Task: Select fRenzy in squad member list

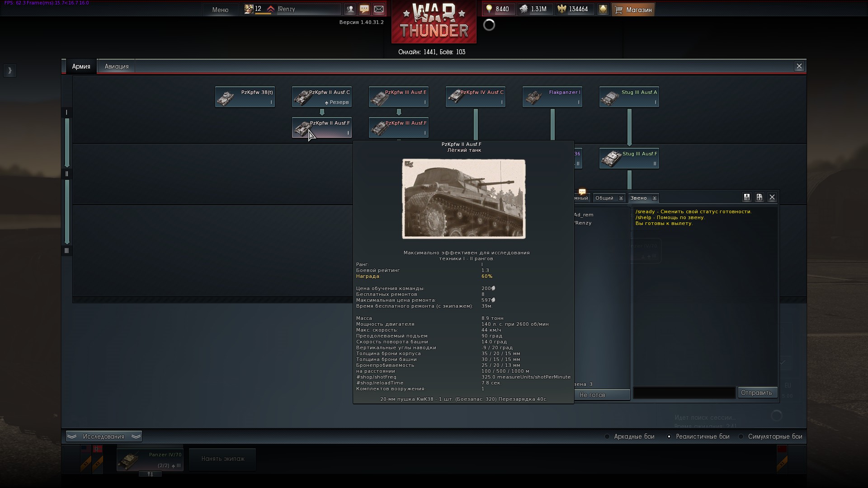Action: click(583, 223)
